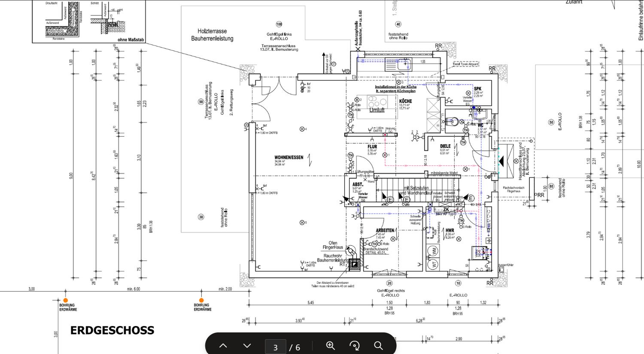Click the circled 90 window marker
The width and height of the screenshot is (644, 354).
pyautogui.click(x=201, y=102)
